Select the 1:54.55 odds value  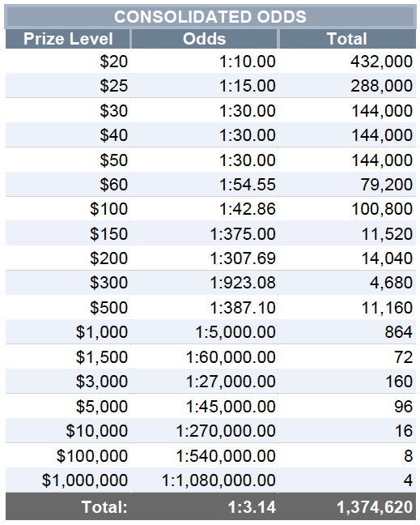pyautogui.click(x=248, y=185)
